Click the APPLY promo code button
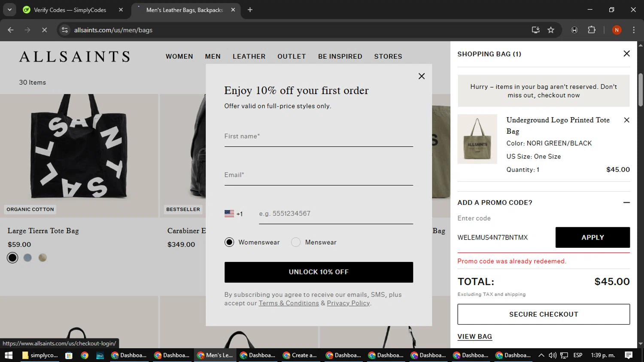The image size is (644, 362). 592,237
